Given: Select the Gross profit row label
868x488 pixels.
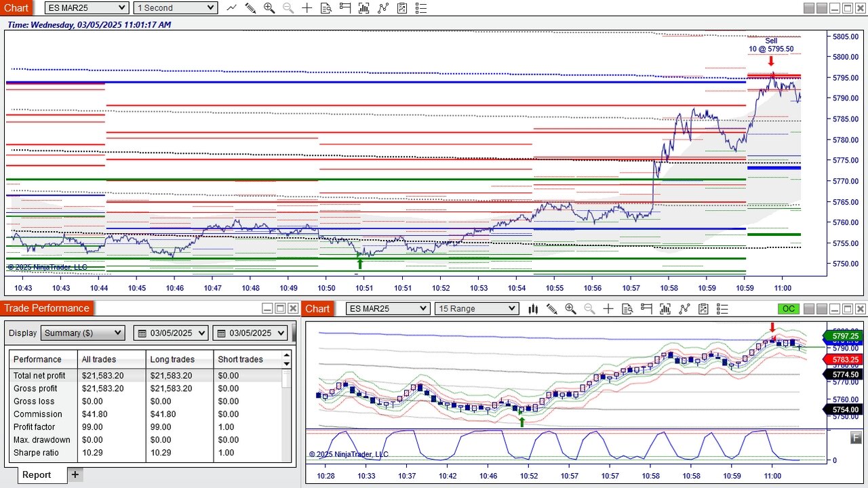Looking at the screenshot, I should (x=35, y=388).
